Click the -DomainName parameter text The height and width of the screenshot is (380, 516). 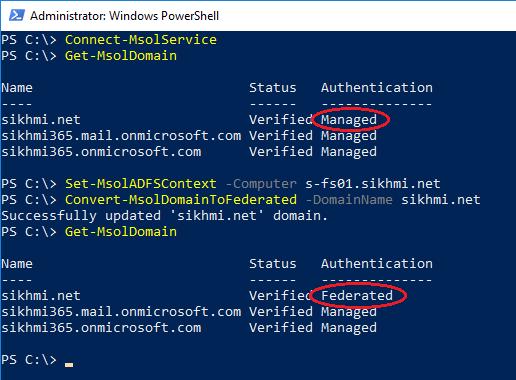tap(349, 200)
